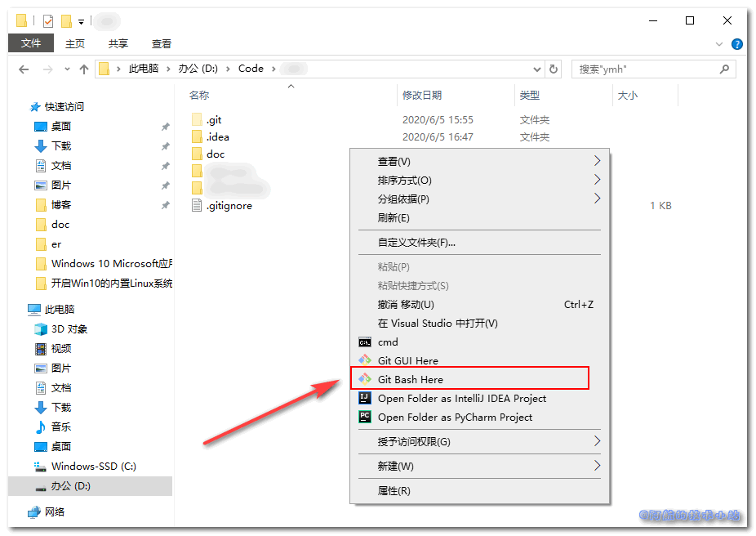Viewport: 756px width, 536px height.
Task: Click the cmd terminal icon
Action: click(365, 342)
